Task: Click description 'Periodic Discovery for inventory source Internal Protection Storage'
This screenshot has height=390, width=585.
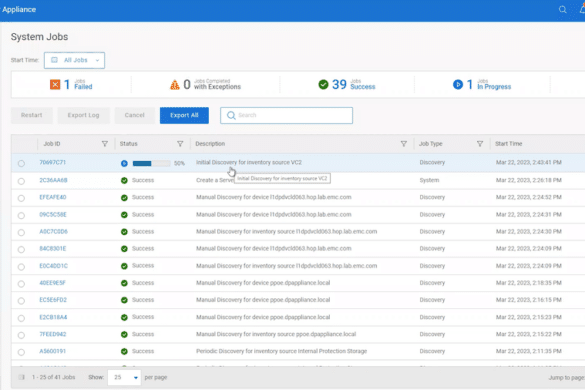Action: (x=282, y=351)
